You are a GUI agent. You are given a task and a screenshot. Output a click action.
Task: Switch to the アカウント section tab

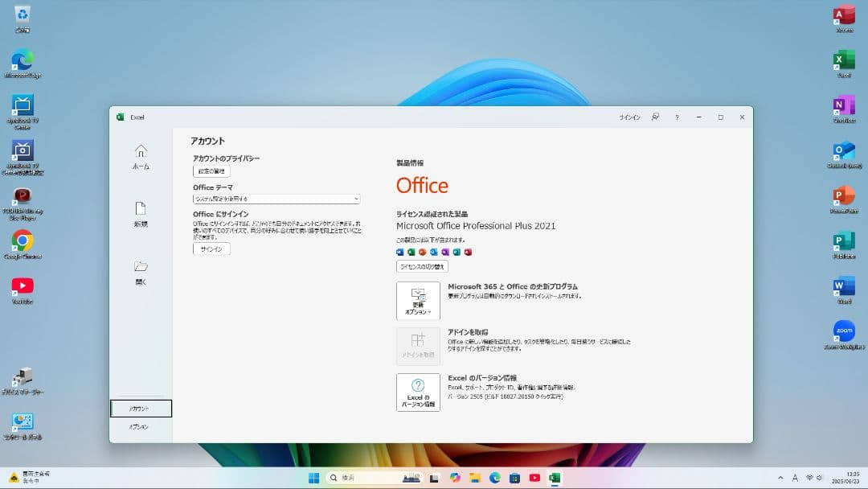141,408
